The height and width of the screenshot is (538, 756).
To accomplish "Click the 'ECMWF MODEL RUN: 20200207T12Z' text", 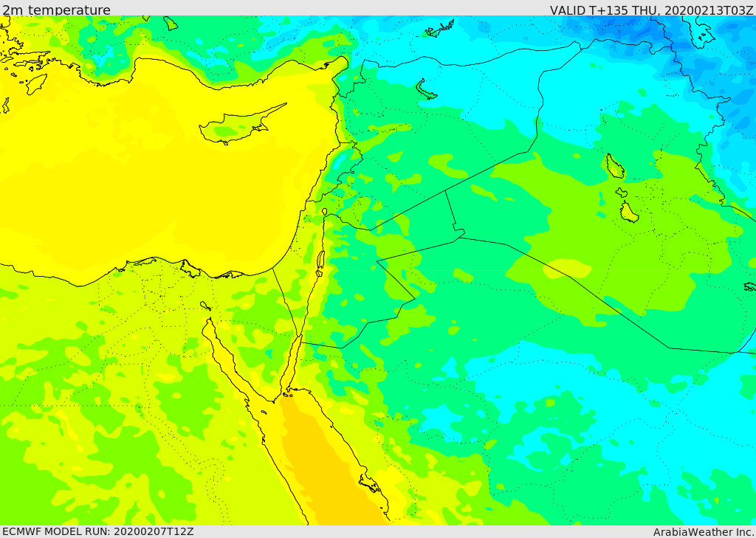I will (x=98, y=531).
